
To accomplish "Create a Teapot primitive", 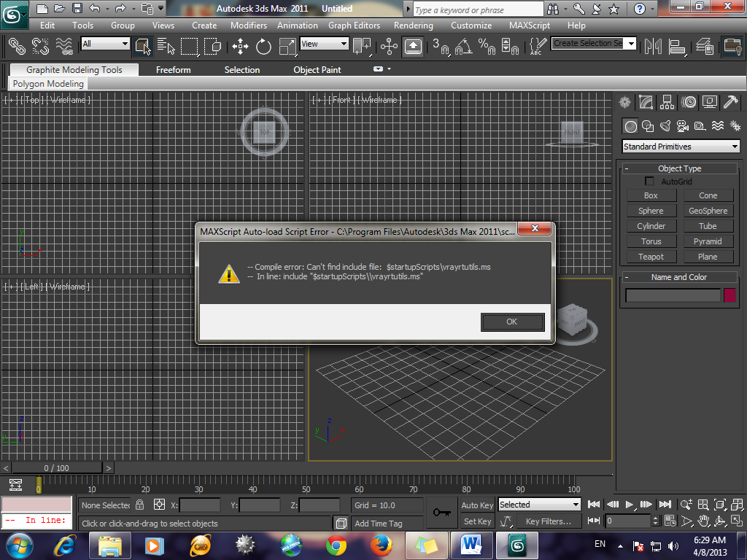I will pyautogui.click(x=651, y=257).
